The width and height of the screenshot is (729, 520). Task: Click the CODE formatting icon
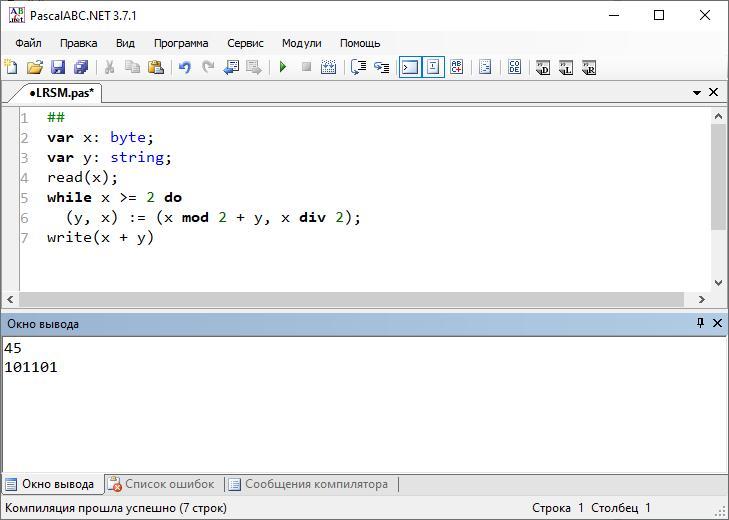(x=514, y=68)
